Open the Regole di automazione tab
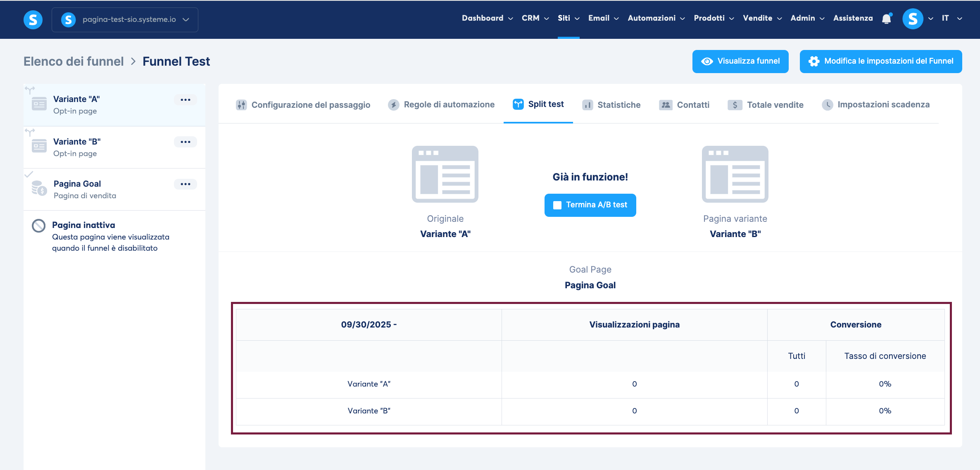This screenshot has width=980, height=470. pyautogui.click(x=441, y=104)
